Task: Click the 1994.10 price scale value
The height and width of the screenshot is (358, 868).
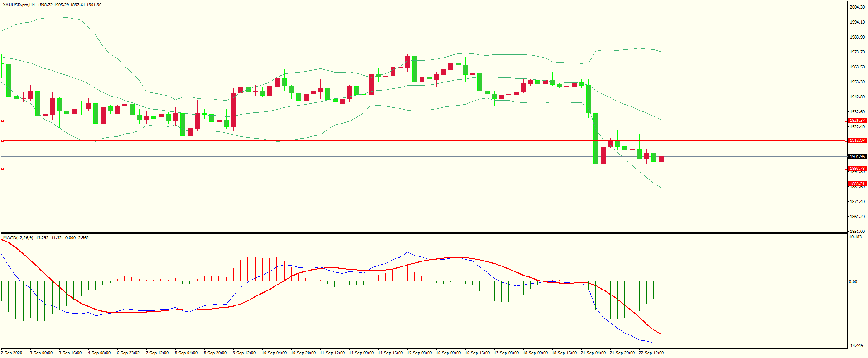Action: coord(858,22)
